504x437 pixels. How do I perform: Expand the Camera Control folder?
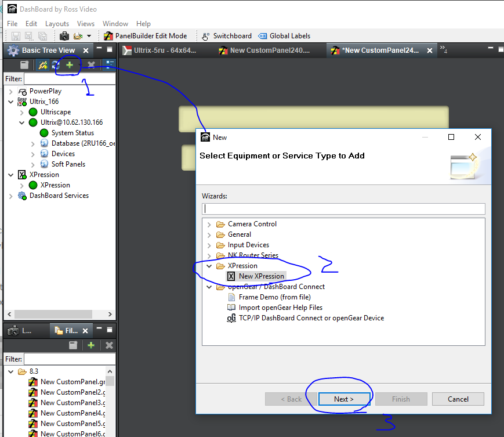209,224
